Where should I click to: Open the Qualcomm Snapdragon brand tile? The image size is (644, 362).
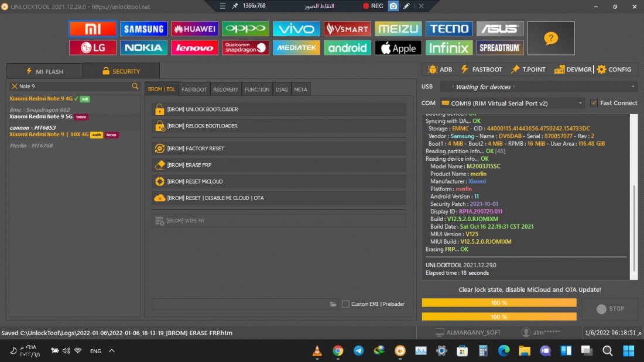[245, 47]
